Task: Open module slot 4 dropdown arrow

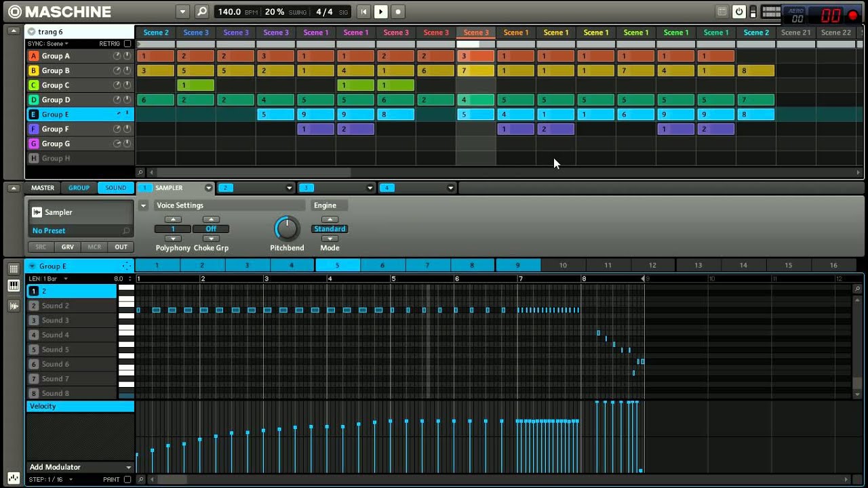Action: (451, 188)
